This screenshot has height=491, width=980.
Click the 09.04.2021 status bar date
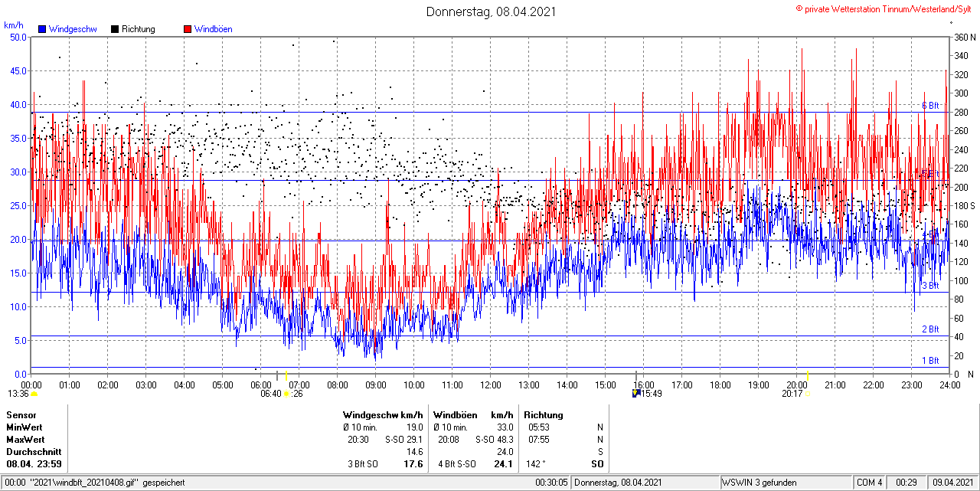pos(952,483)
